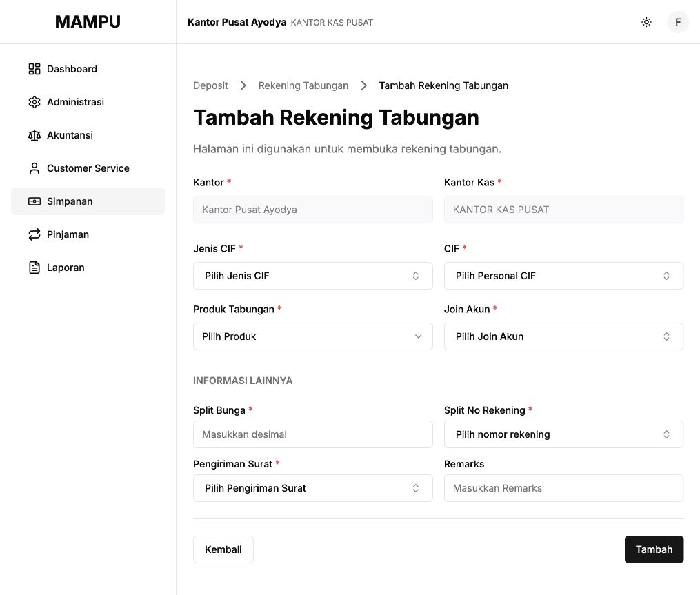Toggle the sun theme icon
Image resolution: width=700 pixels, height=595 pixels.
646,22
